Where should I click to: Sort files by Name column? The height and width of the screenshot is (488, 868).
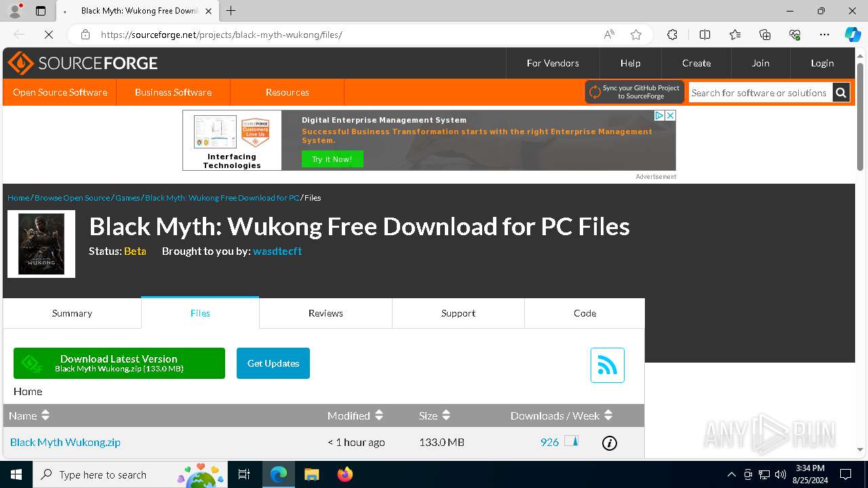[x=30, y=415]
